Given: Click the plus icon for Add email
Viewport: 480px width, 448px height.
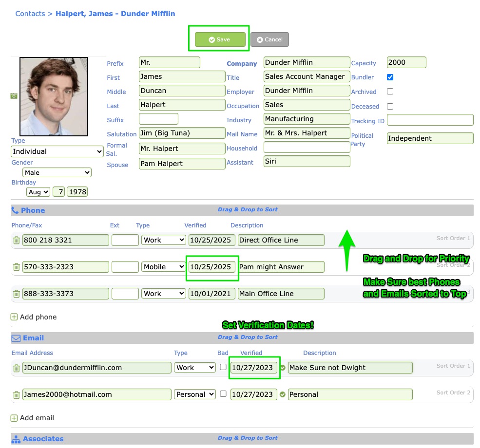Looking at the screenshot, I should [14, 418].
